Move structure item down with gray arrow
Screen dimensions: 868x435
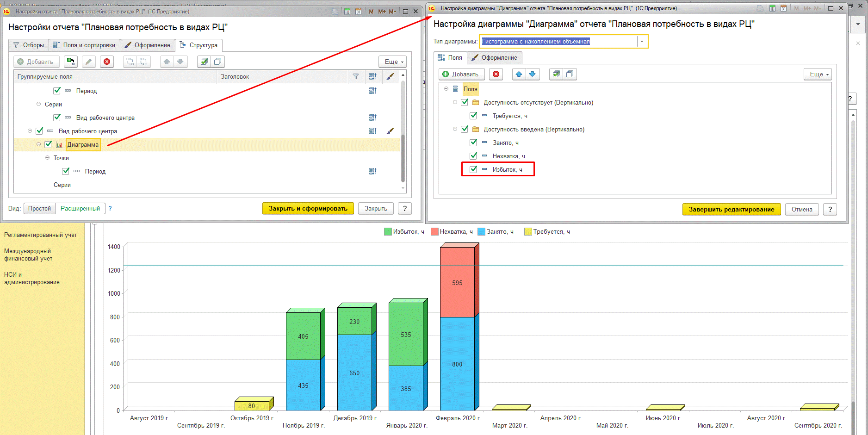pyautogui.click(x=180, y=62)
